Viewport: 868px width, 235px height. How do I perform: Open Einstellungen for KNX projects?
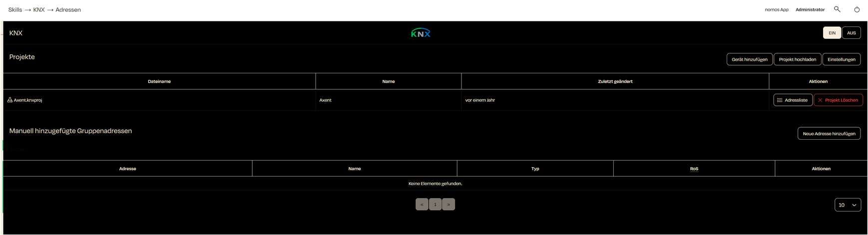point(841,59)
